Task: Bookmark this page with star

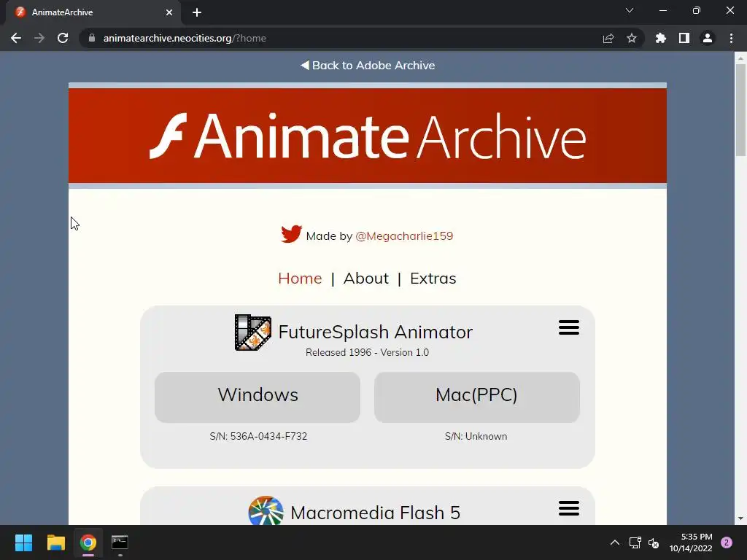Action: click(x=632, y=38)
